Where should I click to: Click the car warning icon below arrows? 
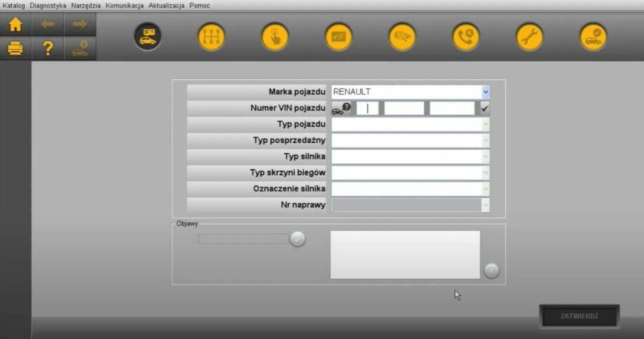tap(80, 48)
